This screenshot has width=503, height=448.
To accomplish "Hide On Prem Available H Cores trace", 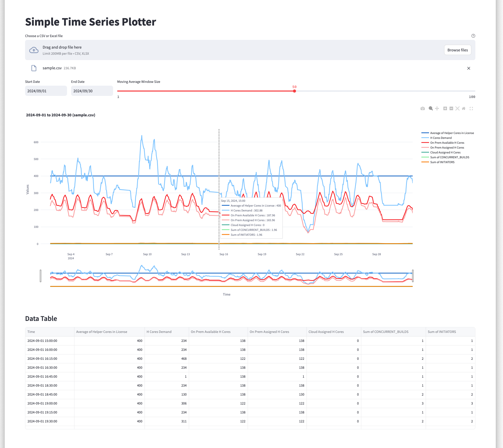I will [447, 143].
